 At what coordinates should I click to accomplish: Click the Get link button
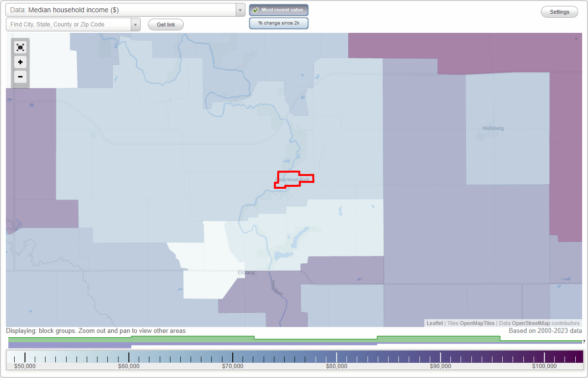pos(165,24)
